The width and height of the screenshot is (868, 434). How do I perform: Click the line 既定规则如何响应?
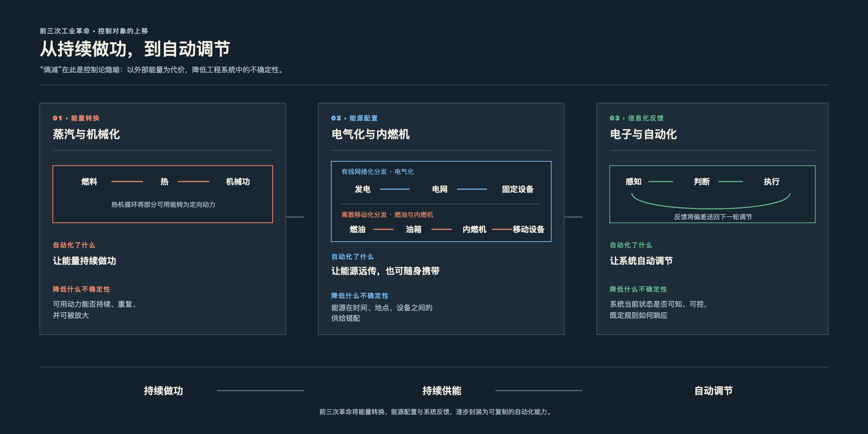639,315
